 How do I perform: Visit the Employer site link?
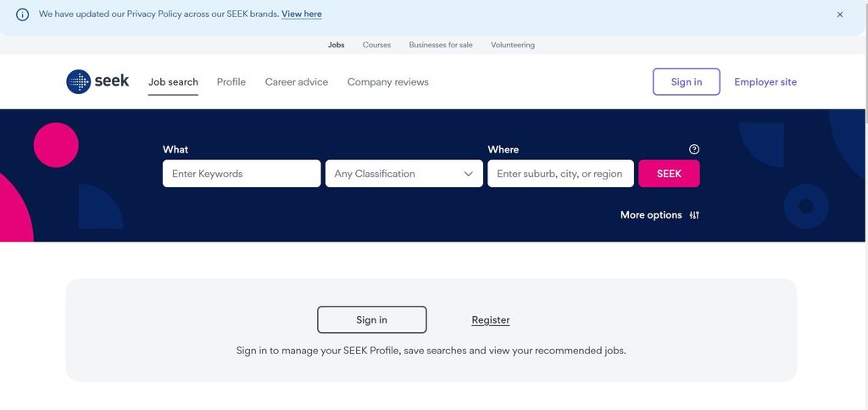pos(765,82)
